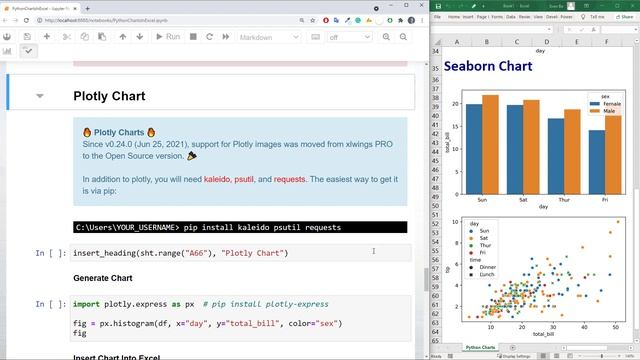This screenshot has height=360, width=640.
Task: Open the Excel Name Box dropdown arrow
Action: pos(549,29)
